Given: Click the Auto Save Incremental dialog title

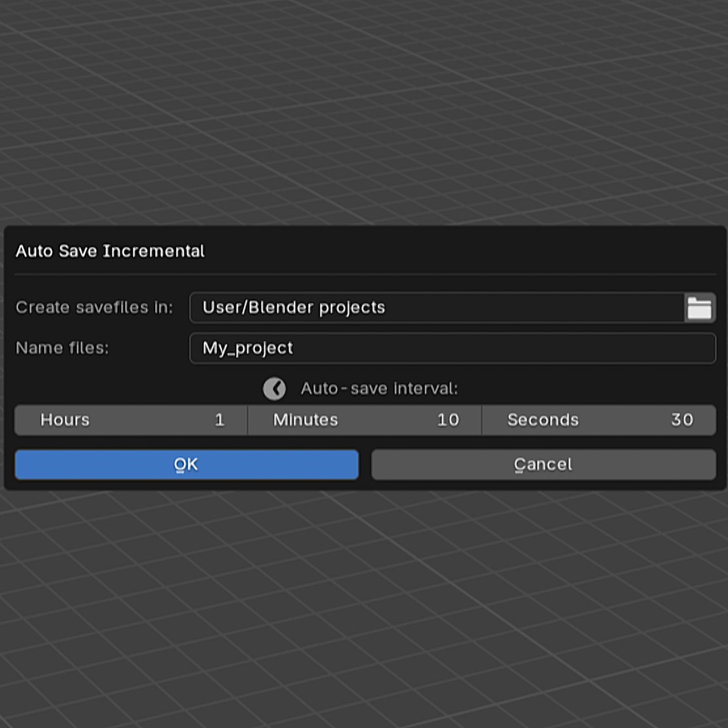Looking at the screenshot, I should click(x=109, y=251).
